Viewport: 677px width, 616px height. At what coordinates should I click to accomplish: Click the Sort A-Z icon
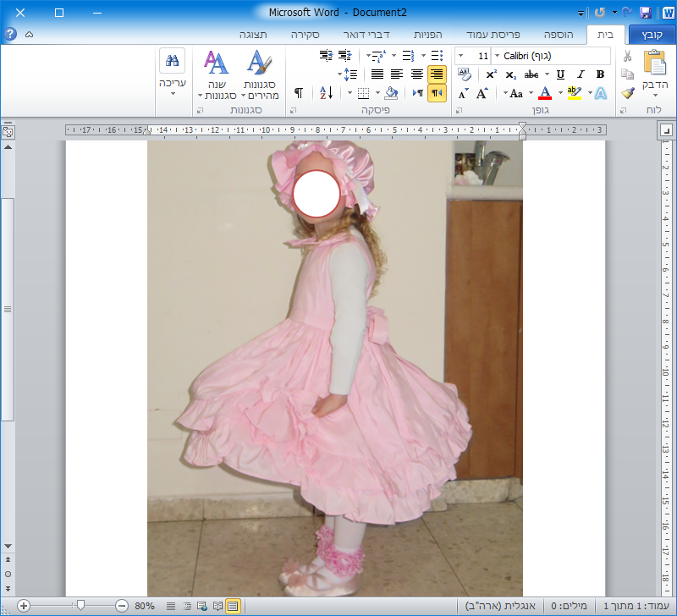(327, 93)
